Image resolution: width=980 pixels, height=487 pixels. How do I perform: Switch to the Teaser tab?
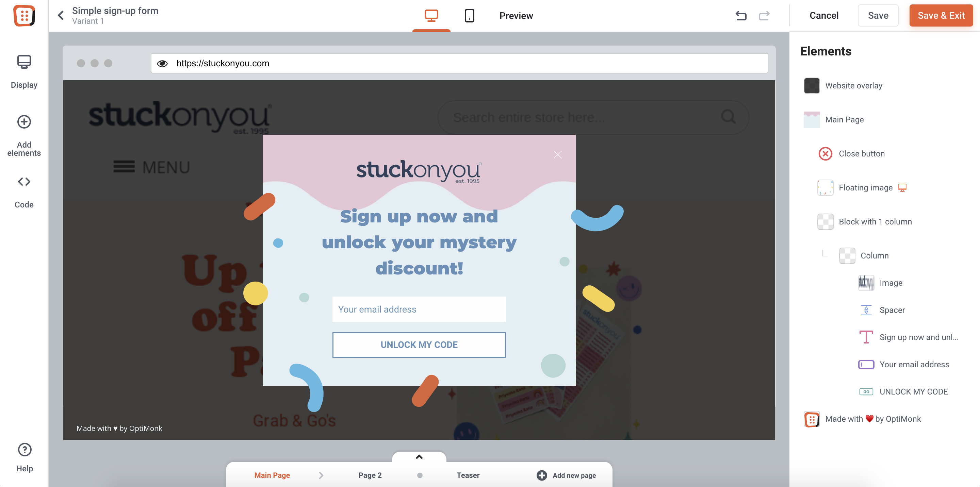tap(468, 475)
